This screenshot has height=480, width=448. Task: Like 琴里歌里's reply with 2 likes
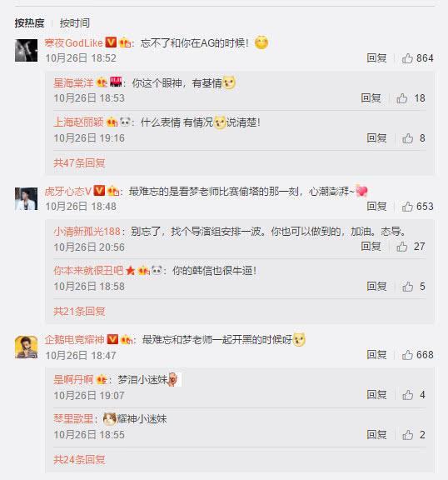[407, 435]
